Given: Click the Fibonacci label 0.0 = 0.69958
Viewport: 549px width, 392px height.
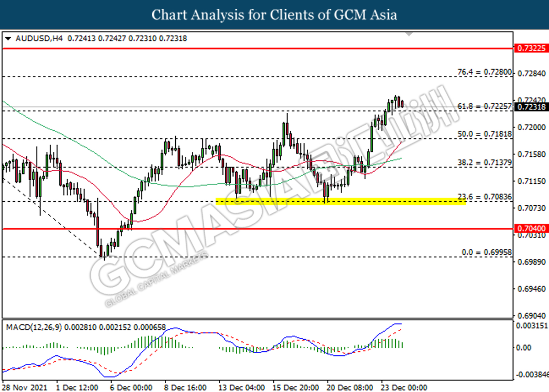Looking at the screenshot, I should [487, 252].
